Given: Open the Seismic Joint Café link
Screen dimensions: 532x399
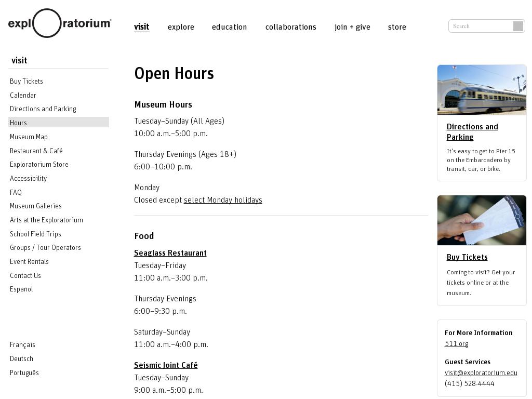Looking at the screenshot, I should point(166,365).
